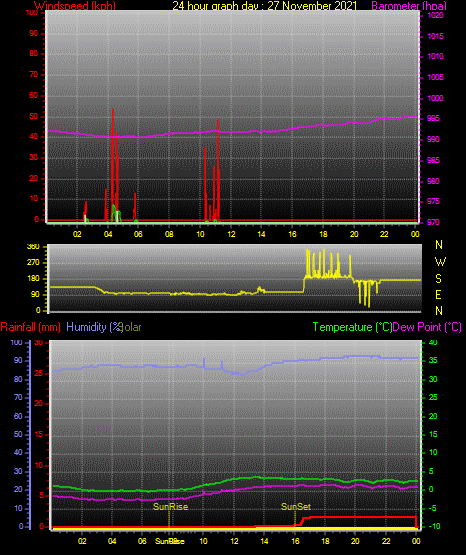This screenshot has height=555, width=466.
Task: Click the 1015 value on barometer axis
Action: pos(435,36)
